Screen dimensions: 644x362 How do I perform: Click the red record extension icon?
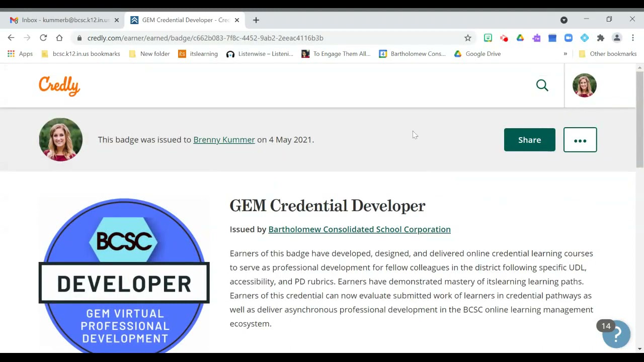(x=504, y=38)
